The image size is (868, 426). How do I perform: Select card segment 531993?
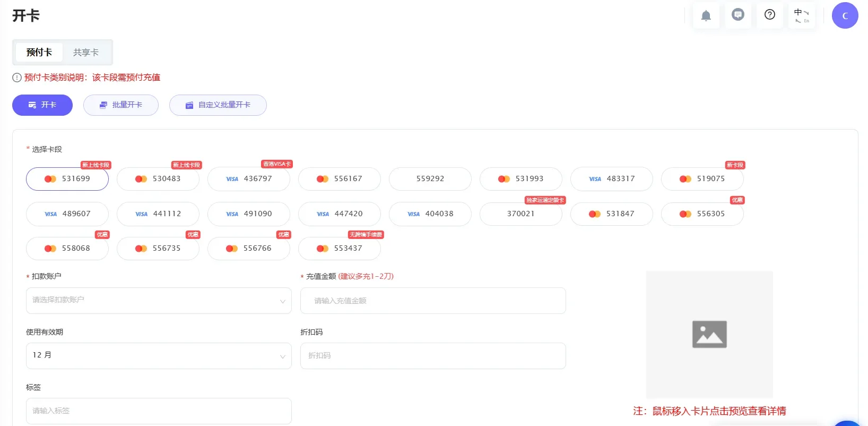[x=521, y=179]
